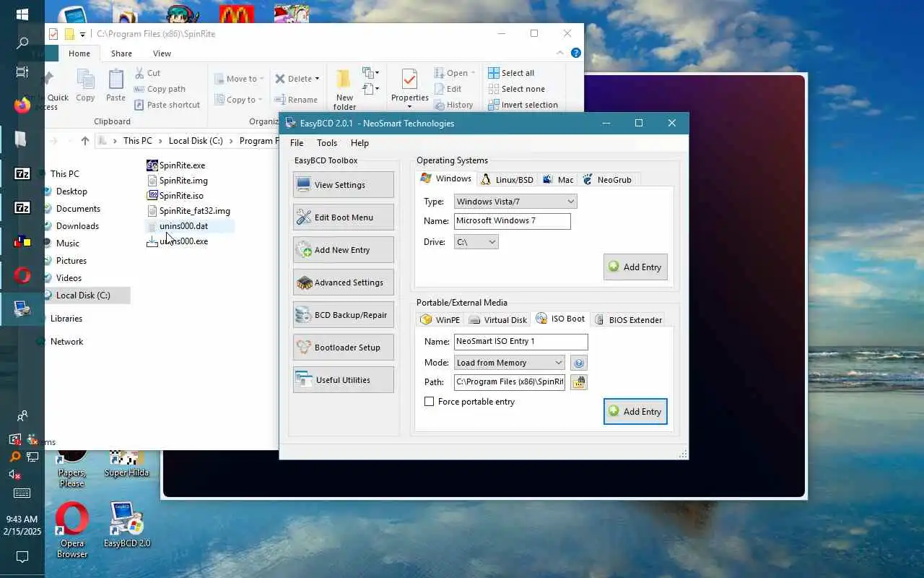Click the ISO Path input field
924x578 pixels.
click(509, 382)
